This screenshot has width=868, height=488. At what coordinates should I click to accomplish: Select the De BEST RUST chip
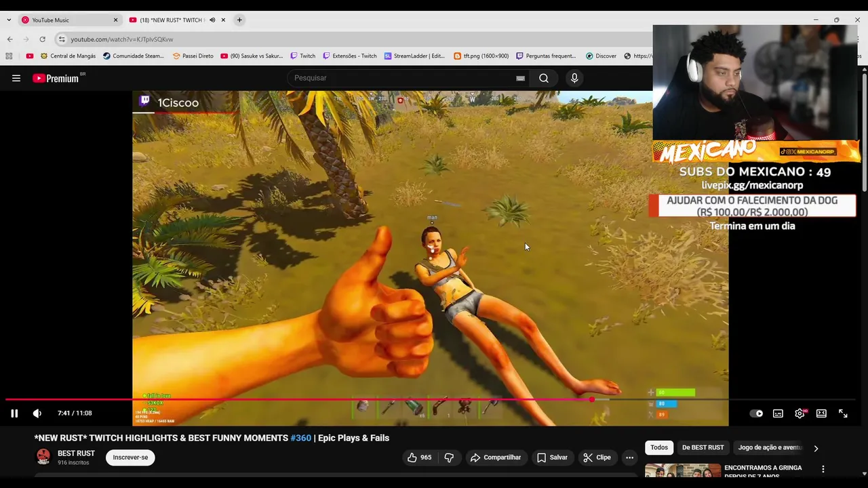[703, 447]
